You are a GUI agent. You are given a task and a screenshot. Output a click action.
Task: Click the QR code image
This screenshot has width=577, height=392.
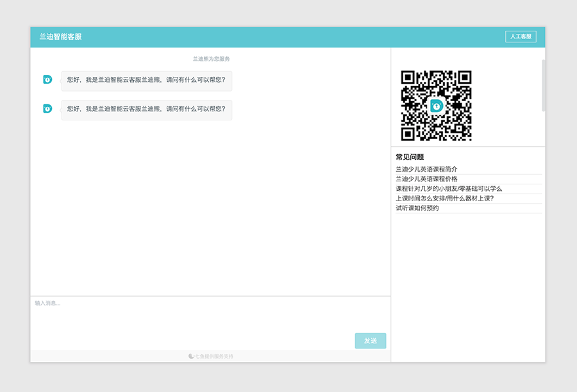[436, 106]
